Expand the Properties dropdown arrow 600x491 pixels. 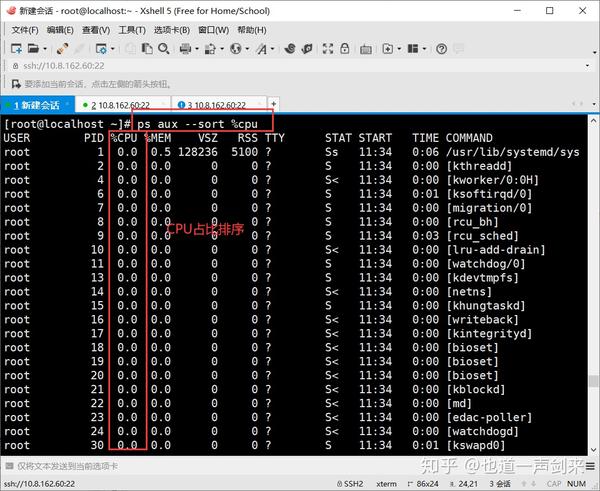(112, 49)
